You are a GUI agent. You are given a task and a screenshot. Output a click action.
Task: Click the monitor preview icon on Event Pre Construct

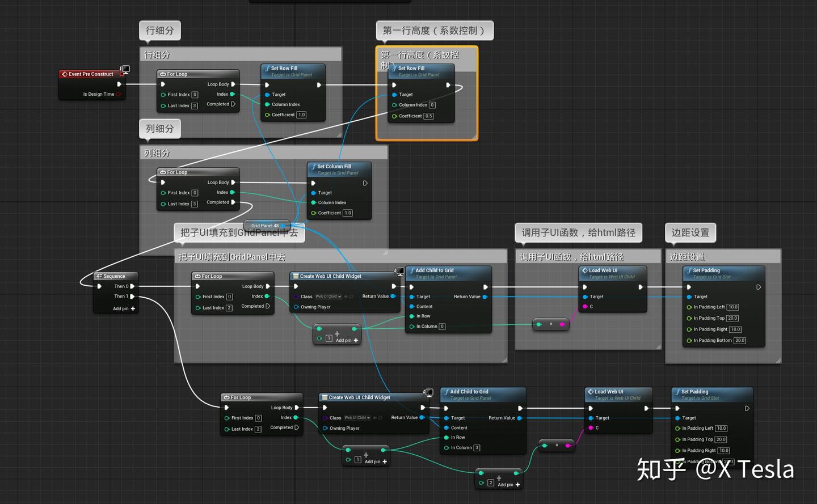[125, 70]
